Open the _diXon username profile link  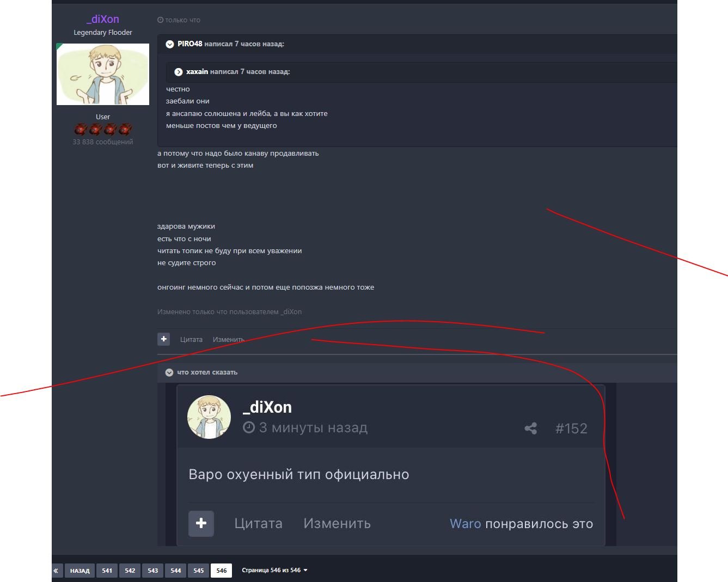[103, 19]
